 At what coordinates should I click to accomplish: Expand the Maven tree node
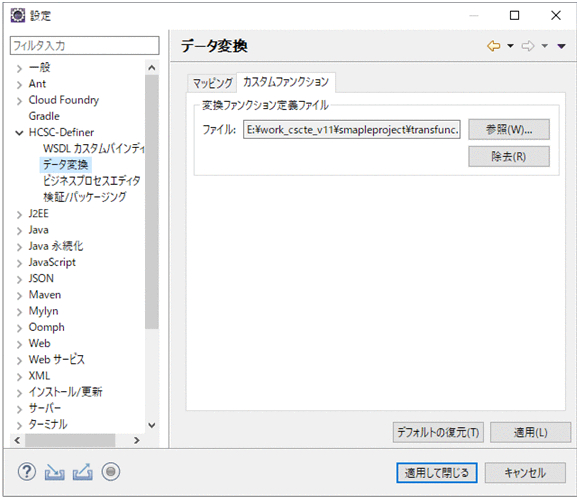pyautogui.click(x=19, y=295)
